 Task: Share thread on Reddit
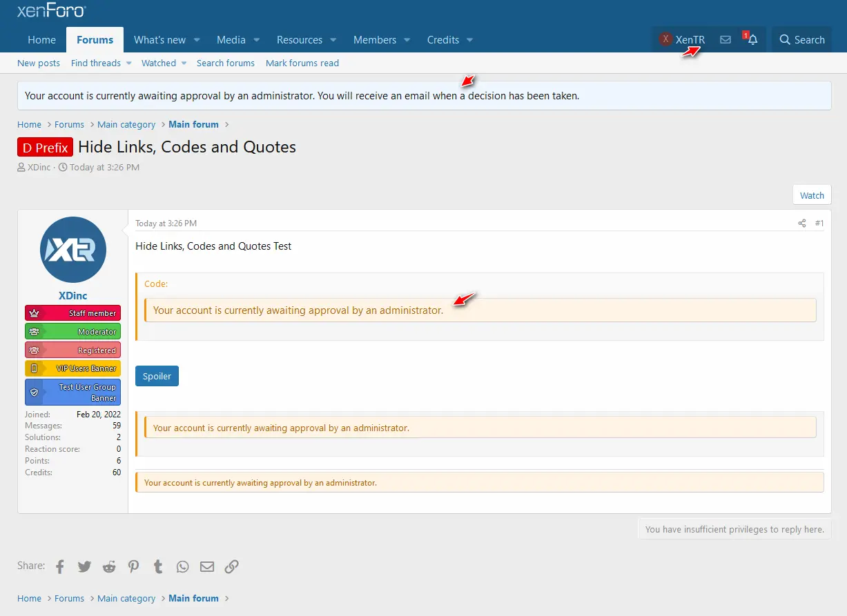tap(109, 566)
